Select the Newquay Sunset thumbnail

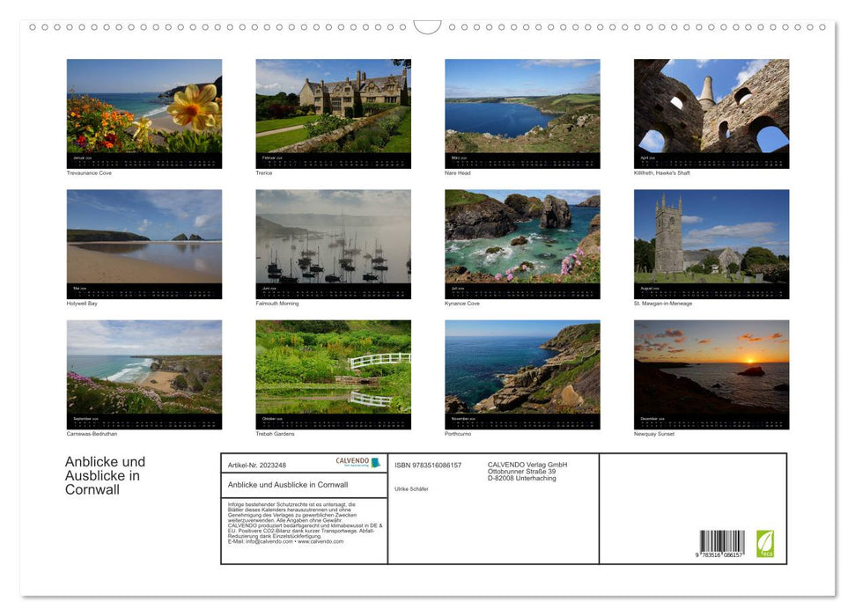pyautogui.click(x=711, y=367)
